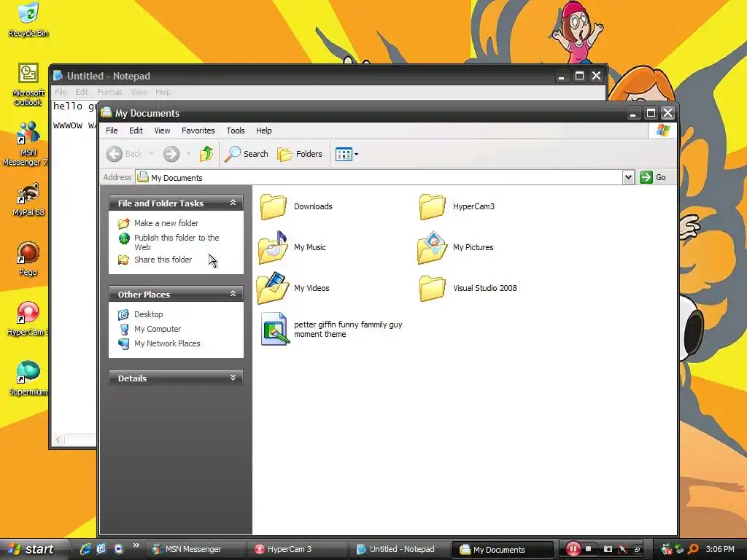Select the My Pictures folder icon
Image resolution: width=747 pixels, height=560 pixels.
pyautogui.click(x=432, y=247)
